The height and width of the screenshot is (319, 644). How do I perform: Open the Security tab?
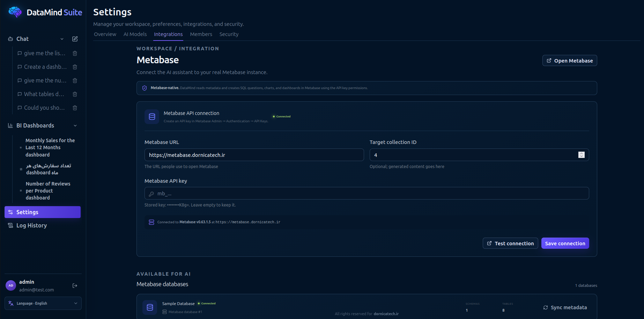tap(229, 34)
